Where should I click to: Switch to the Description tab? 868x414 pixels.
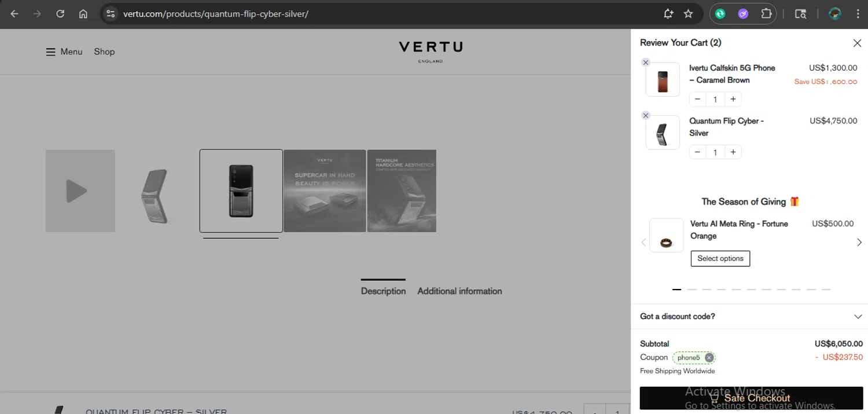383,291
